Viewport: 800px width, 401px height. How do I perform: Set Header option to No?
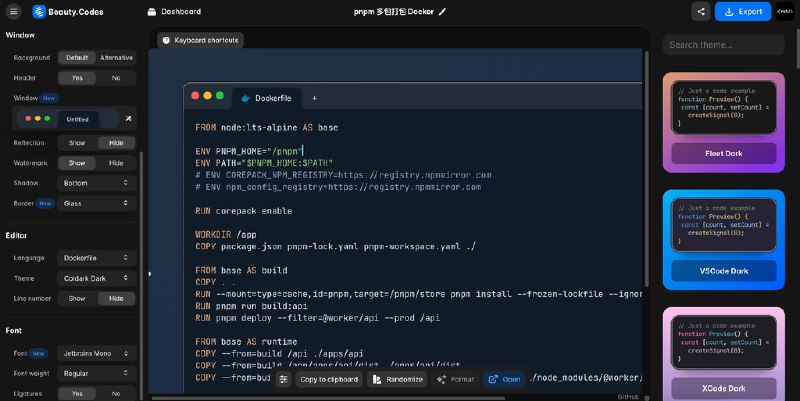(x=116, y=77)
